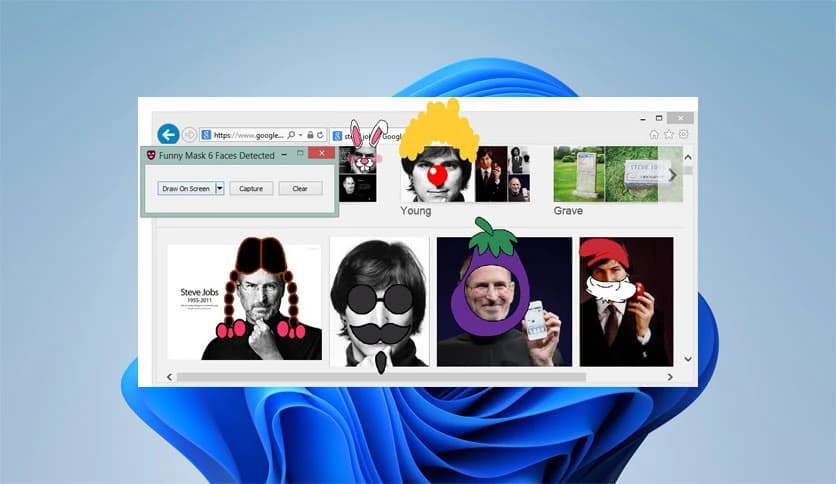Click the refresh icon in address bar
This screenshot has height=484, width=836.
[x=320, y=135]
